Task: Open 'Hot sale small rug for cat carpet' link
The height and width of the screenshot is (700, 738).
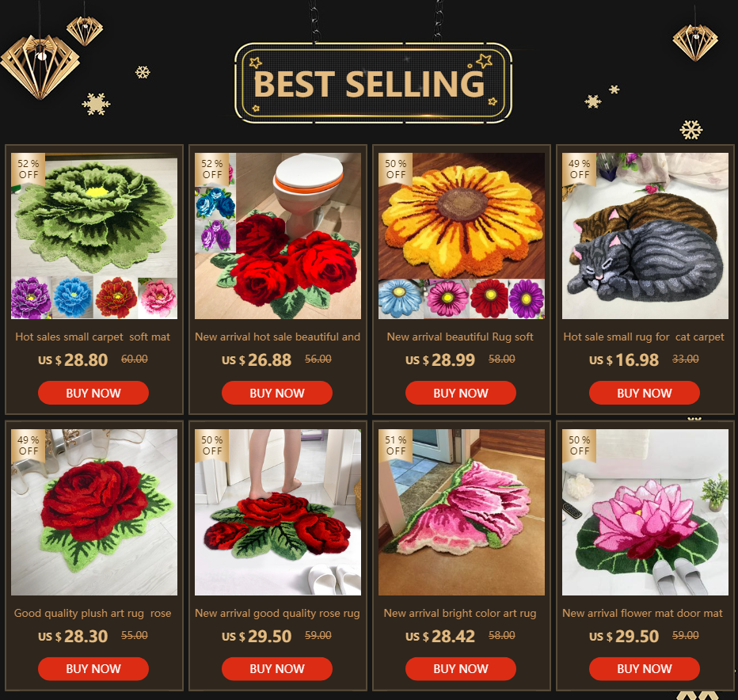Action: point(644,337)
